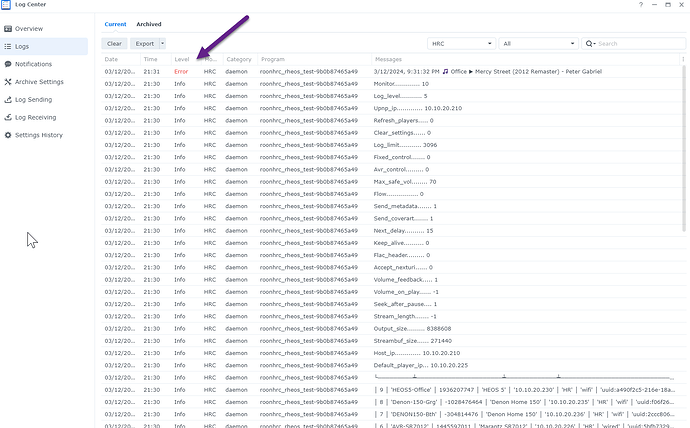690x428 pixels.
Task: Open the All level filter dropdown
Action: 538,44
